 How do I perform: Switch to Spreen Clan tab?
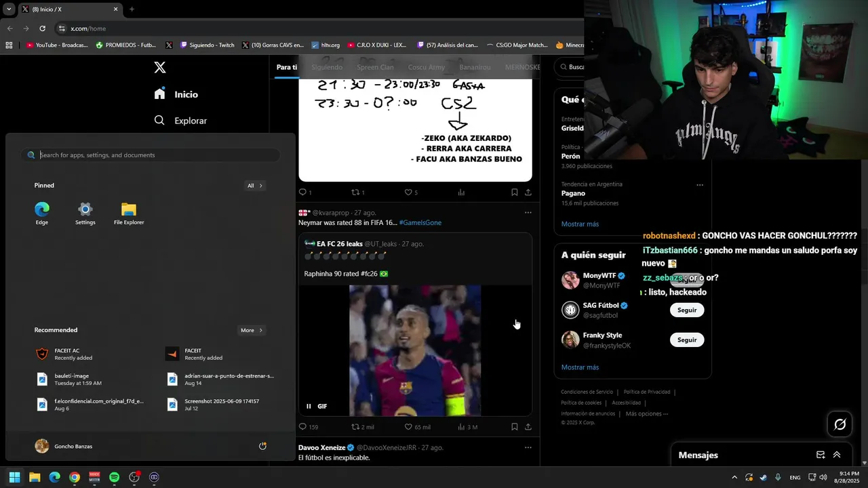pyautogui.click(x=375, y=67)
